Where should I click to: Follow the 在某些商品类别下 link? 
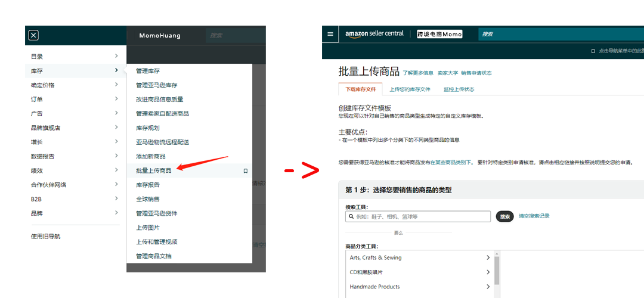(452, 163)
